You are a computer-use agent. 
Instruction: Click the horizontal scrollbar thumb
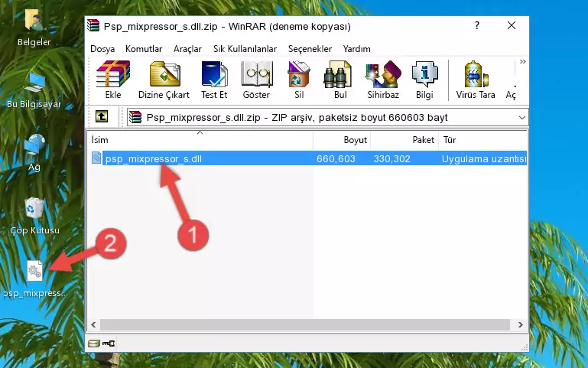click(305, 325)
